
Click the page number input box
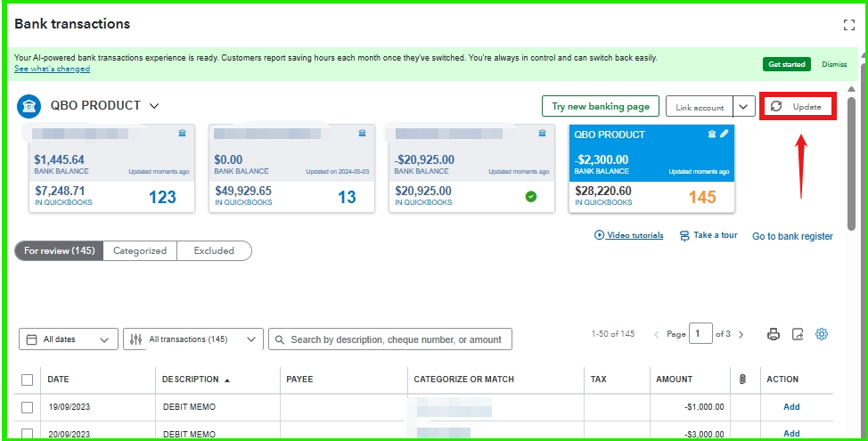700,334
